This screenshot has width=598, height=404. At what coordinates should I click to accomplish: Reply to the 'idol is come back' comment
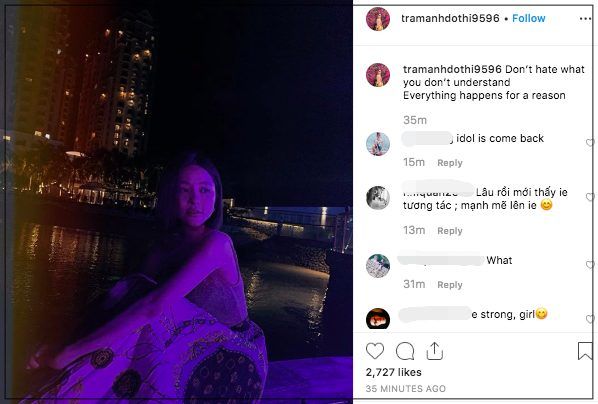coord(450,163)
